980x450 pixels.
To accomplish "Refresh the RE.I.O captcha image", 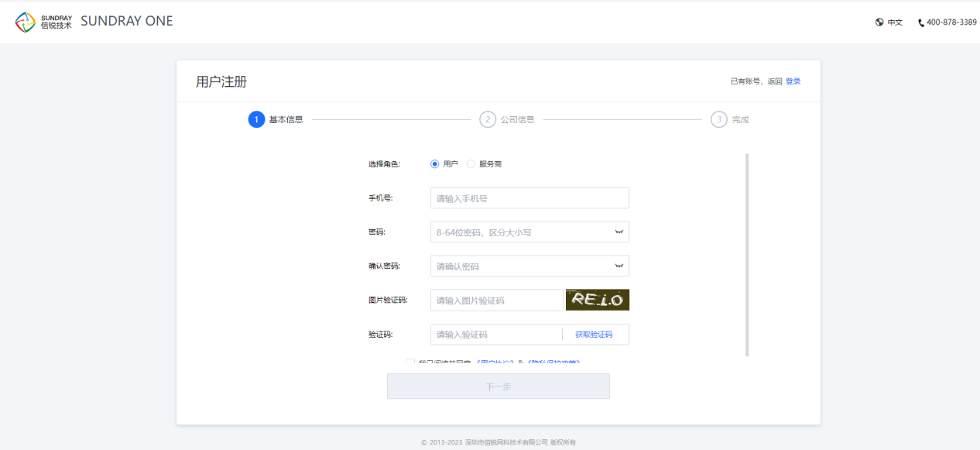I will (x=597, y=300).
